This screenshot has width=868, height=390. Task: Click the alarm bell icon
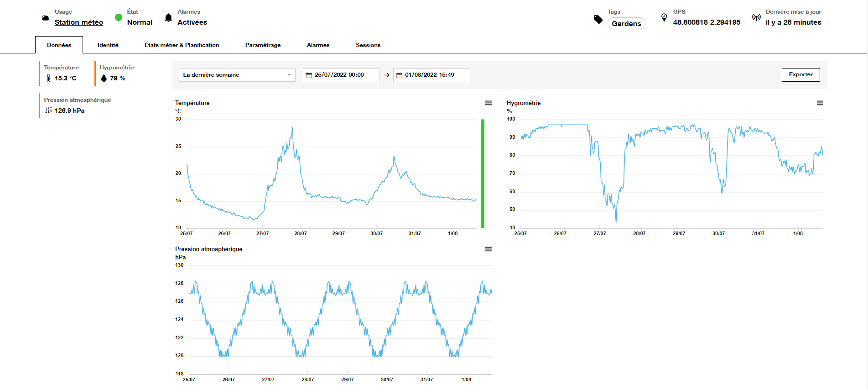coord(168,18)
